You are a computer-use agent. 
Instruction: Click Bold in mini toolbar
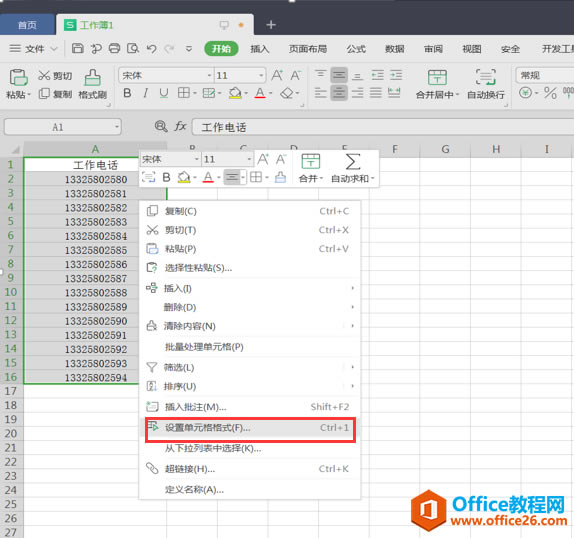(x=166, y=178)
